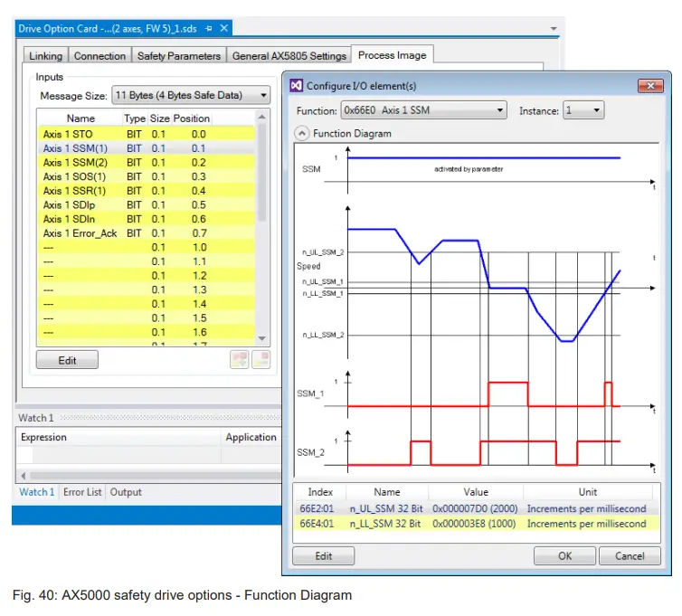Screen dimensions: 682x616
Task: Click the Watch panel left scroll arrow
Action: (24, 476)
